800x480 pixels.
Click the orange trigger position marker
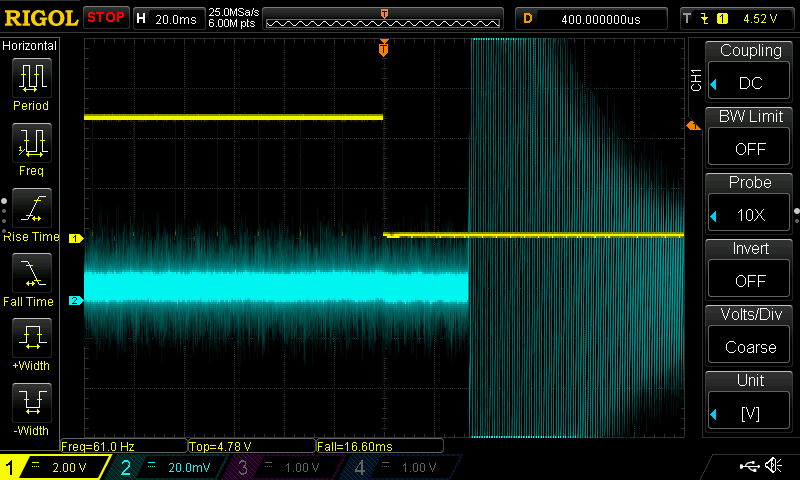pos(383,48)
